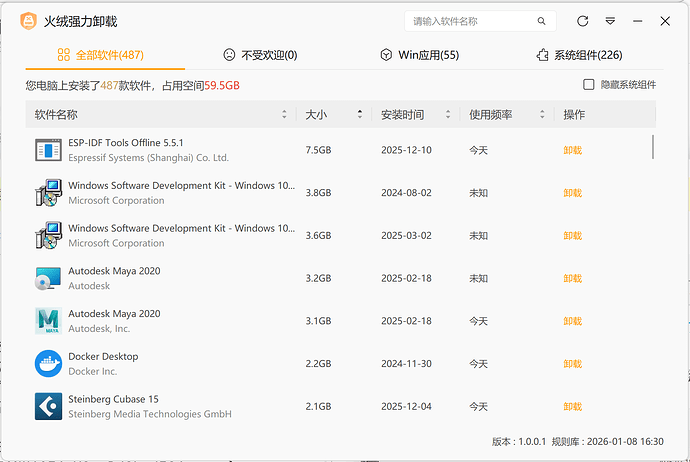This screenshot has width=690, height=462.
Task: Sort by 安装时间 column arrows
Action: click(x=448, y=114)
